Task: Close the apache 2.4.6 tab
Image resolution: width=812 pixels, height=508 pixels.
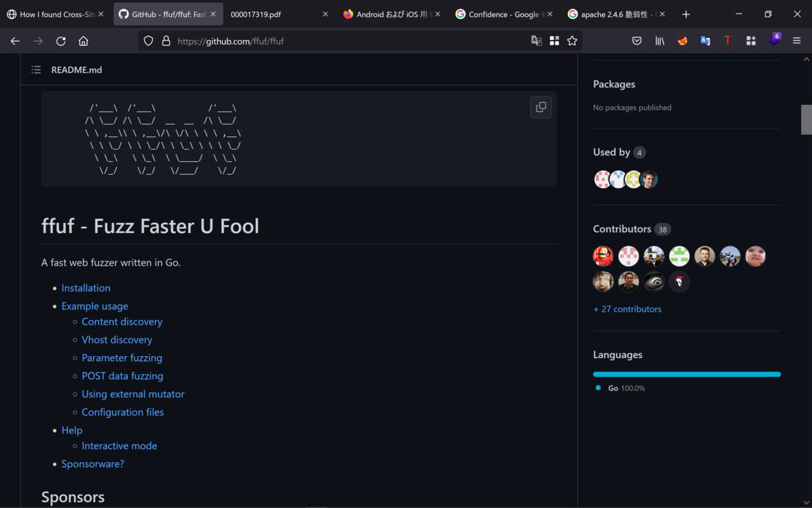Action: coord(662,14)
